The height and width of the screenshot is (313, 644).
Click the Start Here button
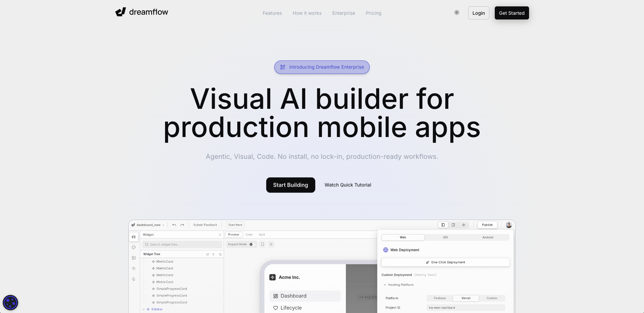click(235, 225)
